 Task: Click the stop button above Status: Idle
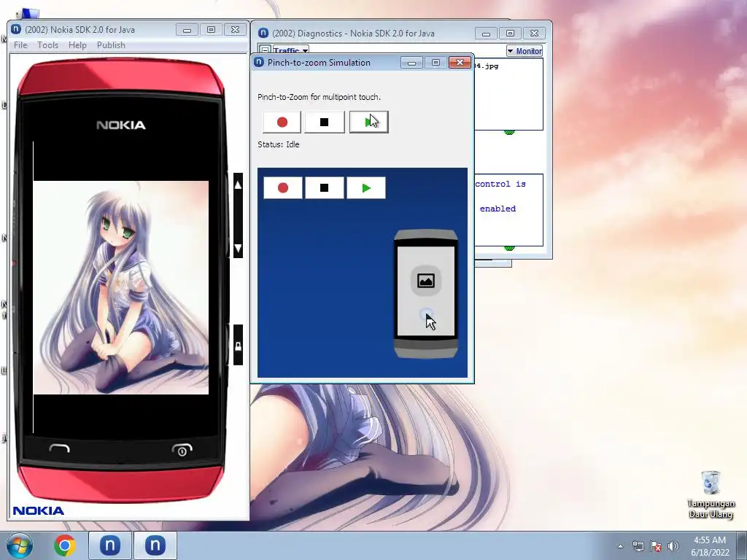(x=325, y=122)
